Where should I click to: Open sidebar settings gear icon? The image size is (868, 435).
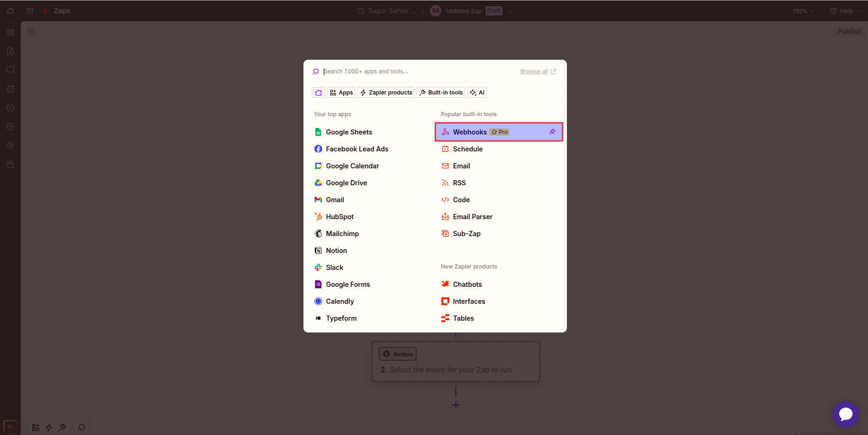10,145
